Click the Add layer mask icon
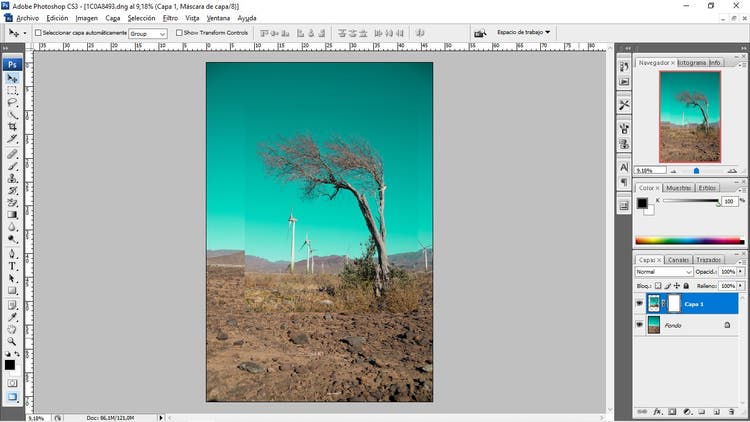The image size is (750, 422). pyautogui.click(x=673, y=411)
